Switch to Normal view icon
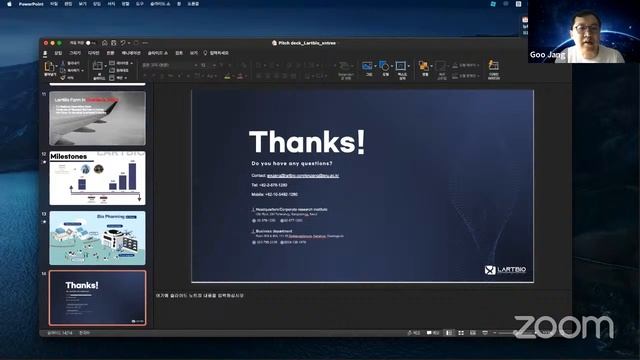The width and height of the screenshot is (640, 360). (x=449, y=333)
